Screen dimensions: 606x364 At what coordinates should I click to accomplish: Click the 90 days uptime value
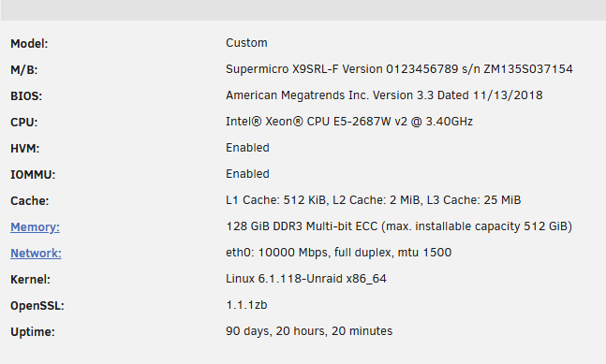309,331
